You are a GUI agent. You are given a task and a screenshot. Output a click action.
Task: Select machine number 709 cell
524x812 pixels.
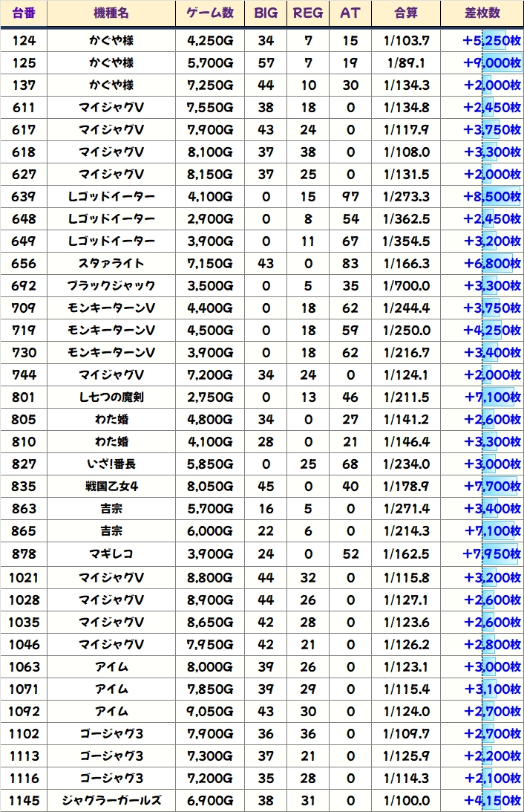point(24,308)
